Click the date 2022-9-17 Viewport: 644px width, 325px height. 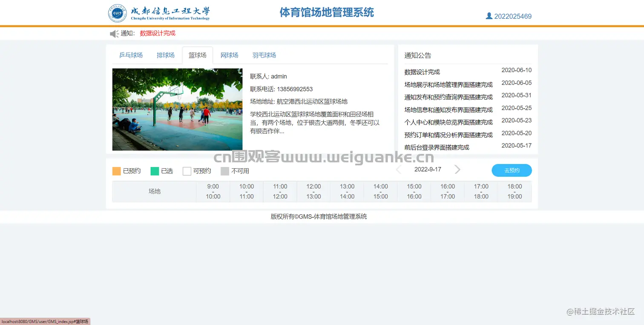(428, 170)
